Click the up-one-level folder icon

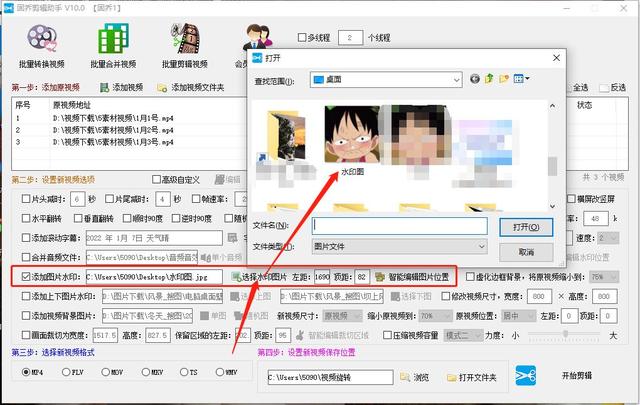click(x=489, y=79)
